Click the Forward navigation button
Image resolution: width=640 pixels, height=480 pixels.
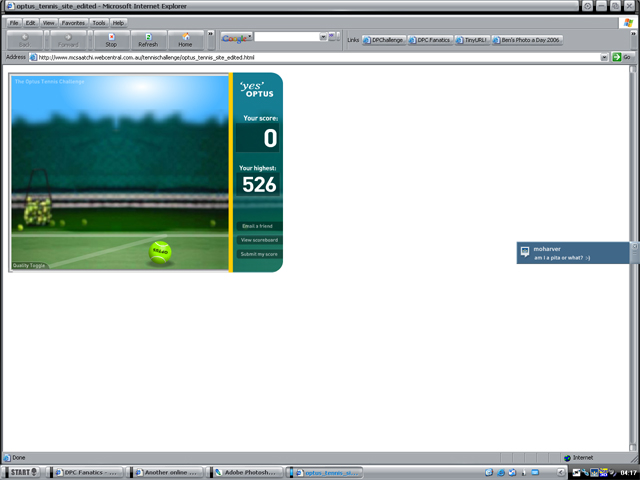[68, 40]
